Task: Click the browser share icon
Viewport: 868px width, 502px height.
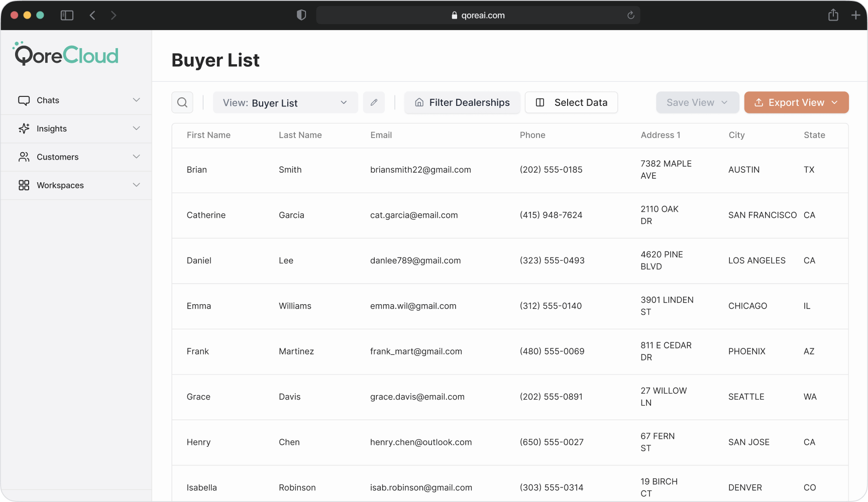Action: coord(833,15)
